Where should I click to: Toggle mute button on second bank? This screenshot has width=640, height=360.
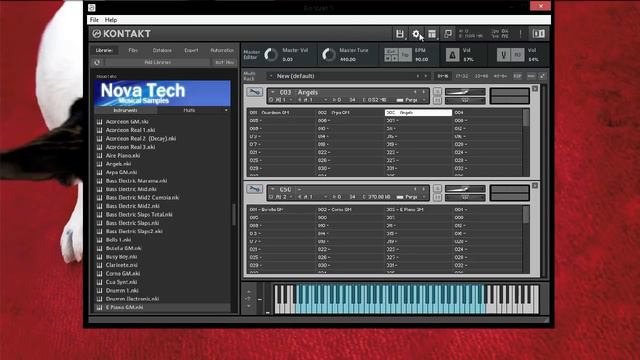point(437,197)
